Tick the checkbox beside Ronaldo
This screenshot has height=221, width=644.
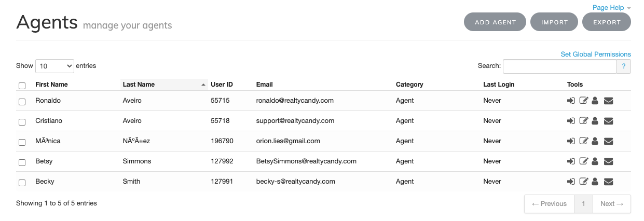click(x=22, y=102)
